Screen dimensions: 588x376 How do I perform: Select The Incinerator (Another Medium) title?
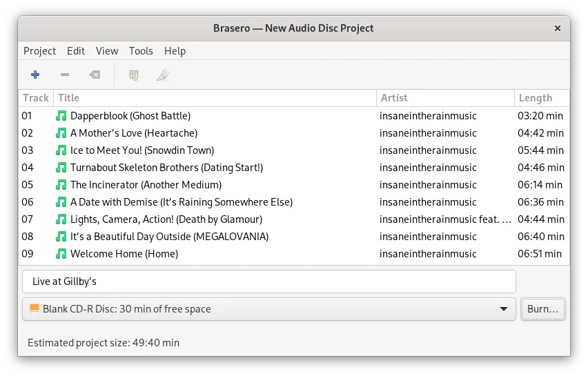146,185
